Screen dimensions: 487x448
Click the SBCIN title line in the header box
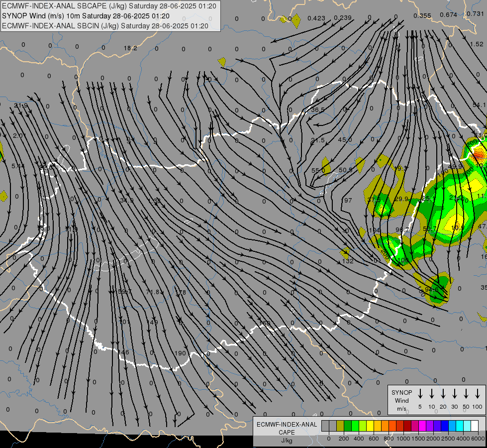tap(105, 26)
